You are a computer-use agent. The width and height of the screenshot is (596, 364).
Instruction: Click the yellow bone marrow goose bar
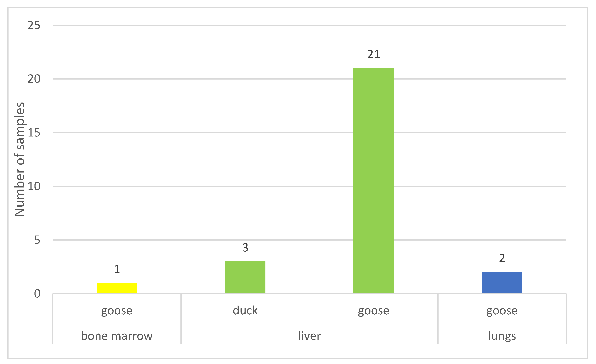pos(117,288)
